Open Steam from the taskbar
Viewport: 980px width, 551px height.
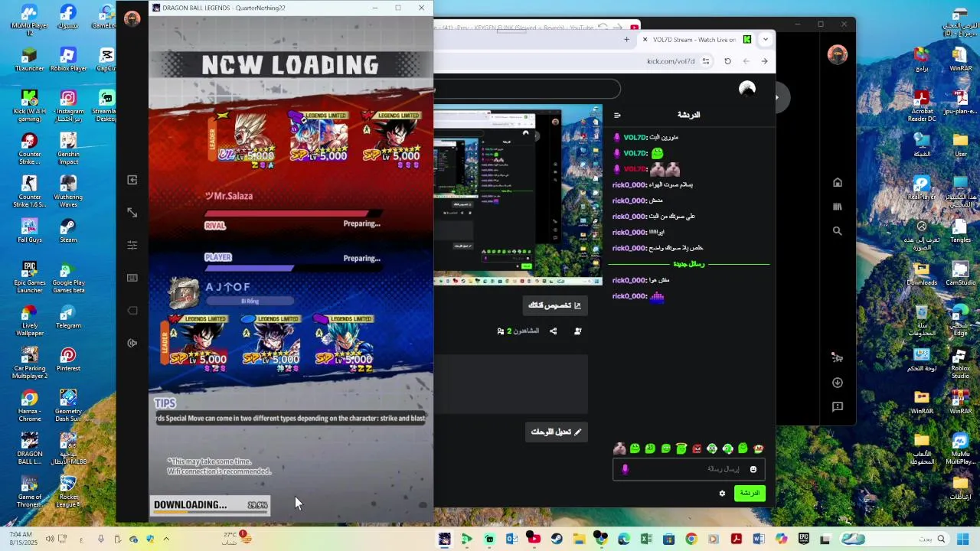click(x=557, y=540)
